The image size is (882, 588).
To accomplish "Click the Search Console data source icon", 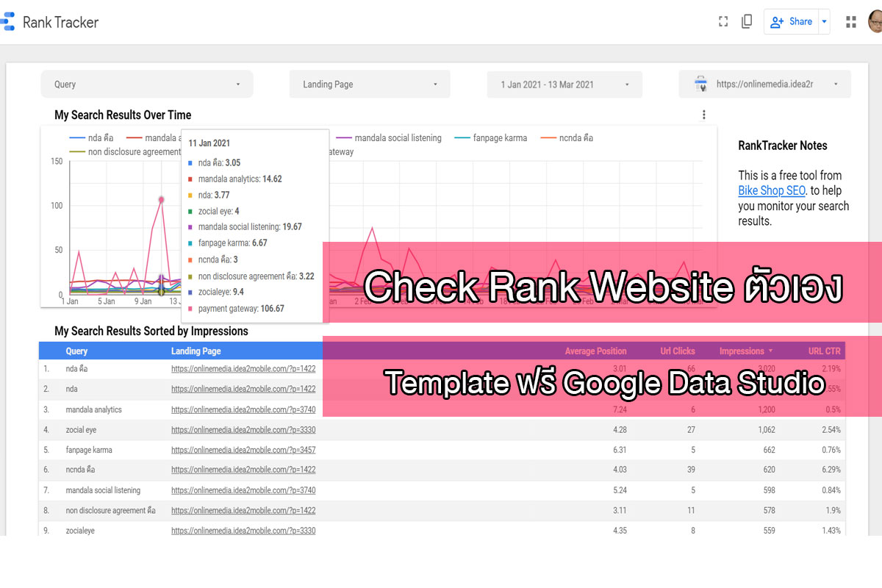I will [x=701, y=85].
